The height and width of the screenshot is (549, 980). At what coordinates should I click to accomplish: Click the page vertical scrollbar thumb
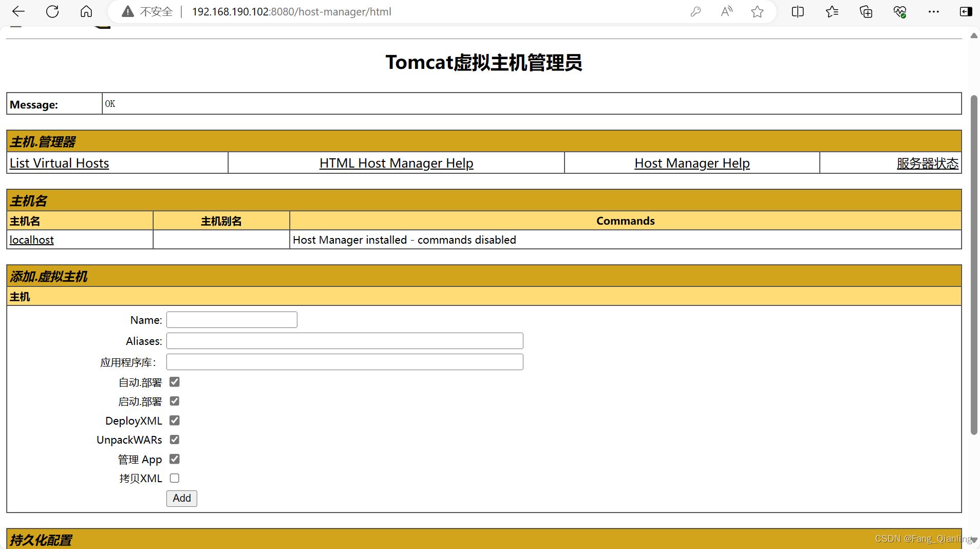(x=973, y=265)
